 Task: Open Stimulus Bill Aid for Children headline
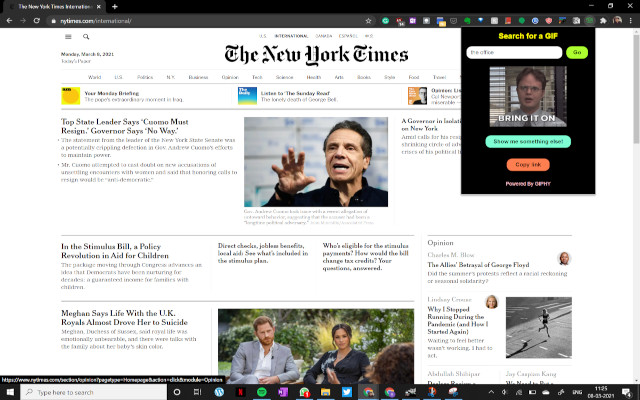coord(115,251)
